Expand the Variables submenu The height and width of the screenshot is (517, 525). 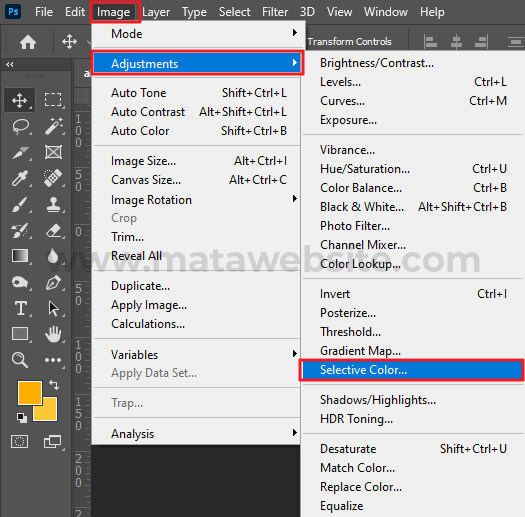(197, 355)
